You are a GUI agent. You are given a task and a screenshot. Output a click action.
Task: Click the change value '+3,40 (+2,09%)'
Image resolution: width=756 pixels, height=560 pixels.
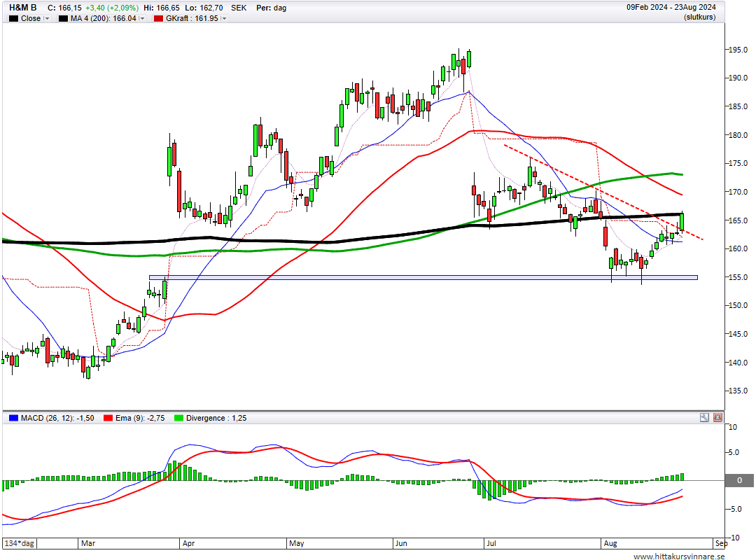pyautogui.click(x=112, y=8)
